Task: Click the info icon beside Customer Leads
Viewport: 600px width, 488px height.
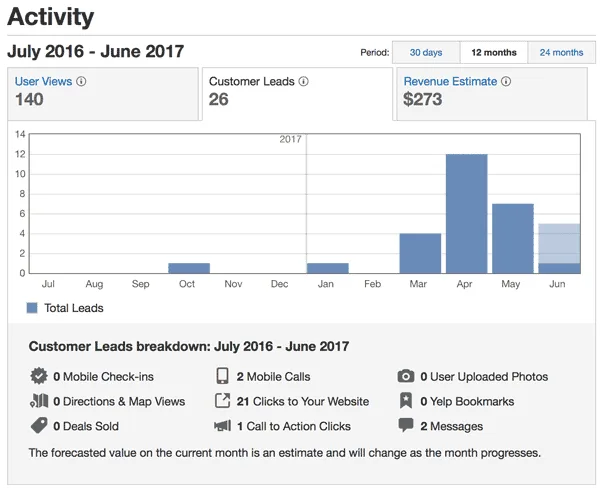Action: pyautogui.click(x=303, y=82)
